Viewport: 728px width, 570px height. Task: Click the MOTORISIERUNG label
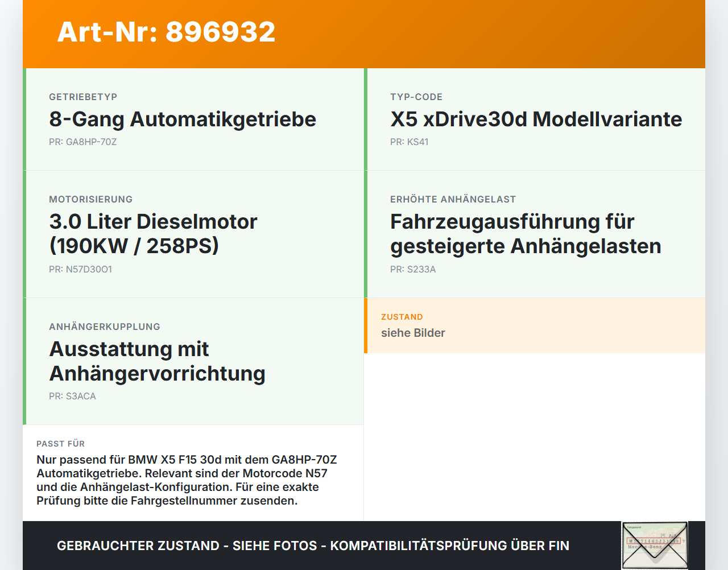(x=91, y=199)
